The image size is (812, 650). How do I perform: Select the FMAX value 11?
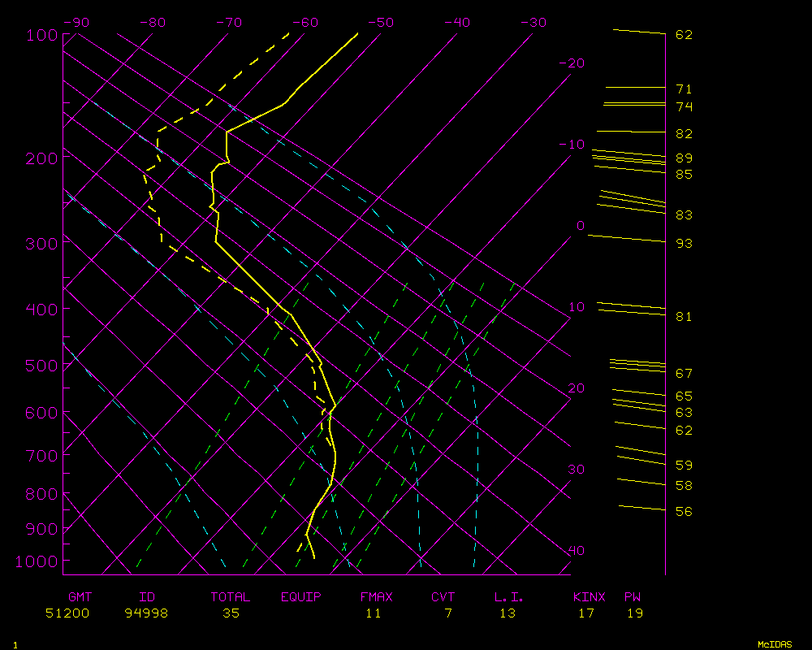tap(373, 613)
